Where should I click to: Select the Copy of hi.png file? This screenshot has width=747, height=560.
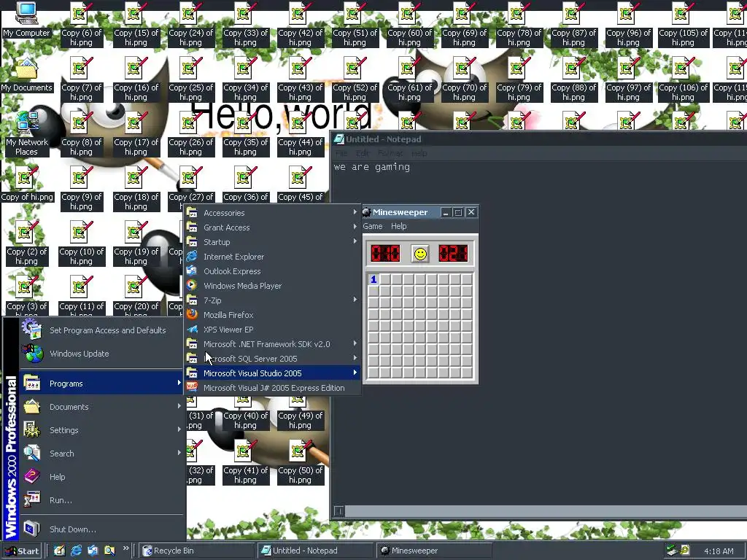coord(27,184)
